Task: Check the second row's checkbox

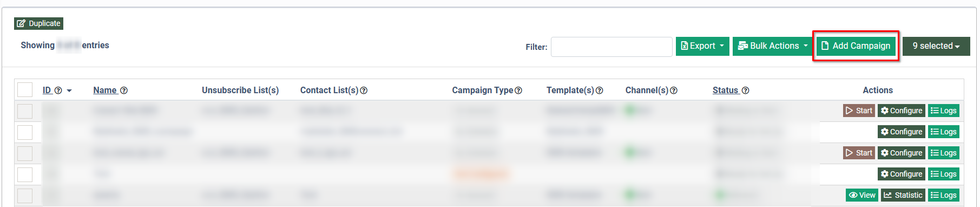Action: click(25, 132)
